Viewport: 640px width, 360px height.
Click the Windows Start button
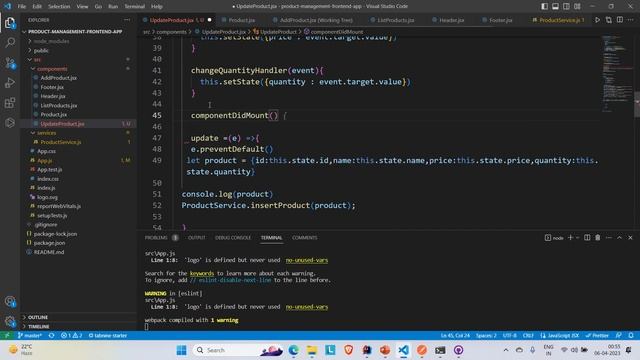pyautogui.click(x=182, y=350)
